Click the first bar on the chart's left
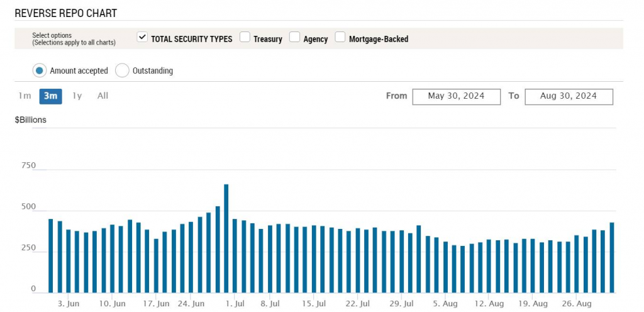Image resolution: width=644 pixels, height=312 pixels. click(x=51, y=255)
